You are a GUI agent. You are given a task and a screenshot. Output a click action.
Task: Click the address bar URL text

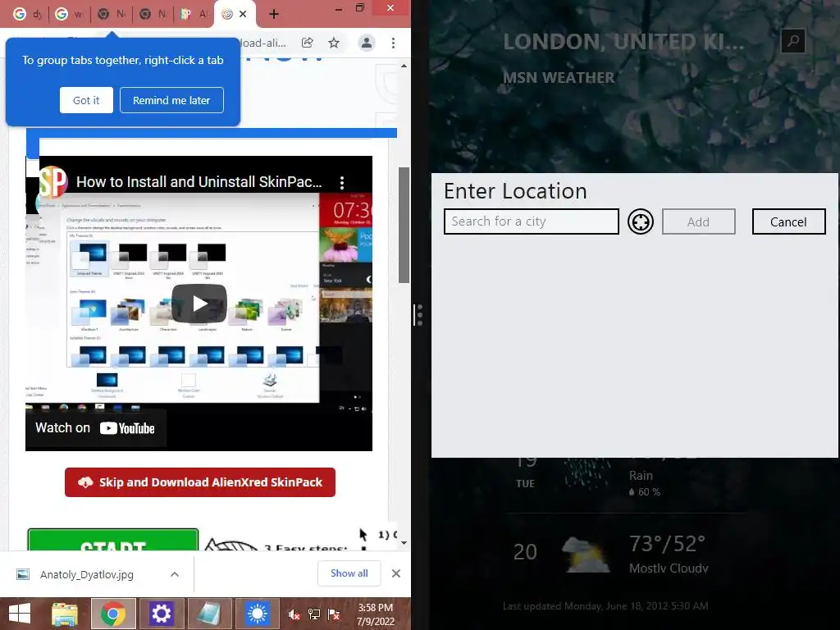click(x=262, y=43)
